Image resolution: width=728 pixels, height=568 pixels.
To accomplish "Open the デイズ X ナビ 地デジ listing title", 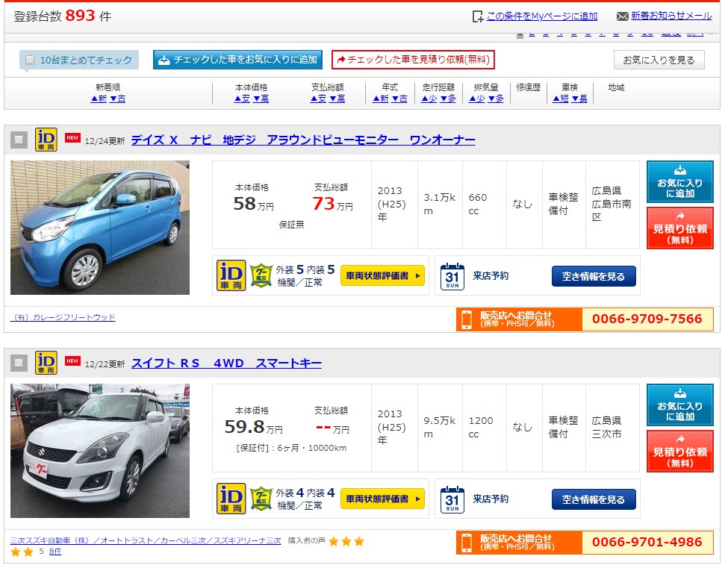I will coord(303,140).
